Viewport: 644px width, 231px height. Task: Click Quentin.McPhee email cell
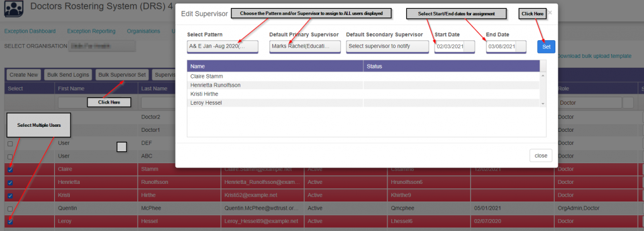pyautogui.click(x=262, y=208)
